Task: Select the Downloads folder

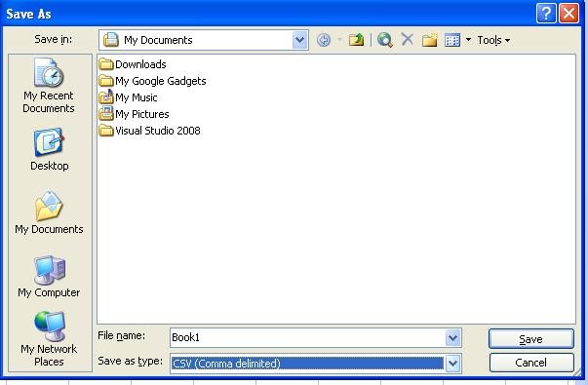Action: coord(133,64)
